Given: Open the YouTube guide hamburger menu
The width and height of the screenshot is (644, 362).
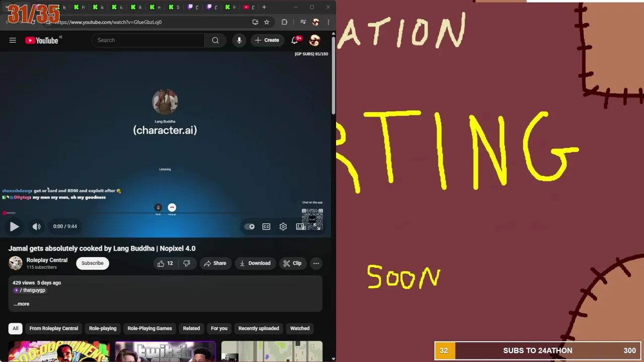Looking at the screenshot, I should (x=13, y=40).
